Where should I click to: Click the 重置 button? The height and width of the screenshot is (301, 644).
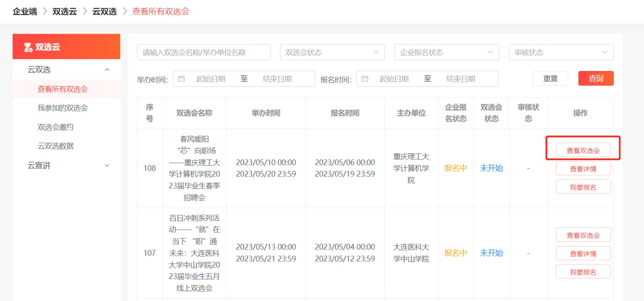point(550,79)
